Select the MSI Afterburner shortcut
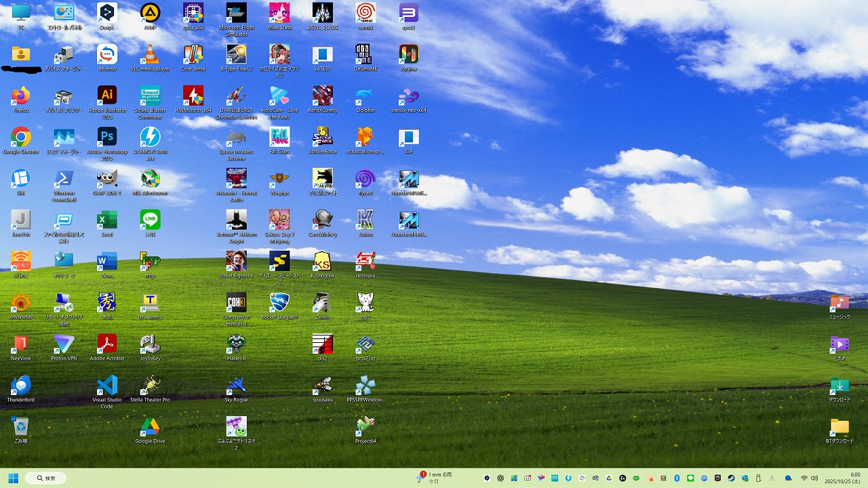 (150, 178)
